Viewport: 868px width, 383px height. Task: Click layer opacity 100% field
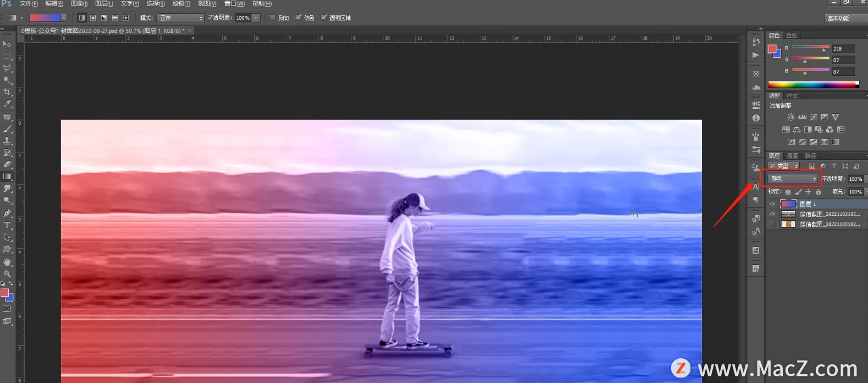point(855,179)
